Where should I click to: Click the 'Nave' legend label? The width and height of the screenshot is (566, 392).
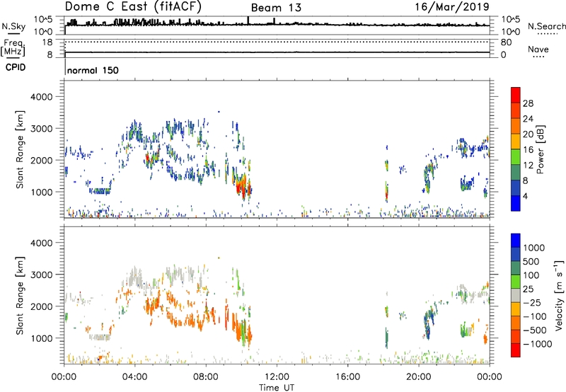pos(538,49)
